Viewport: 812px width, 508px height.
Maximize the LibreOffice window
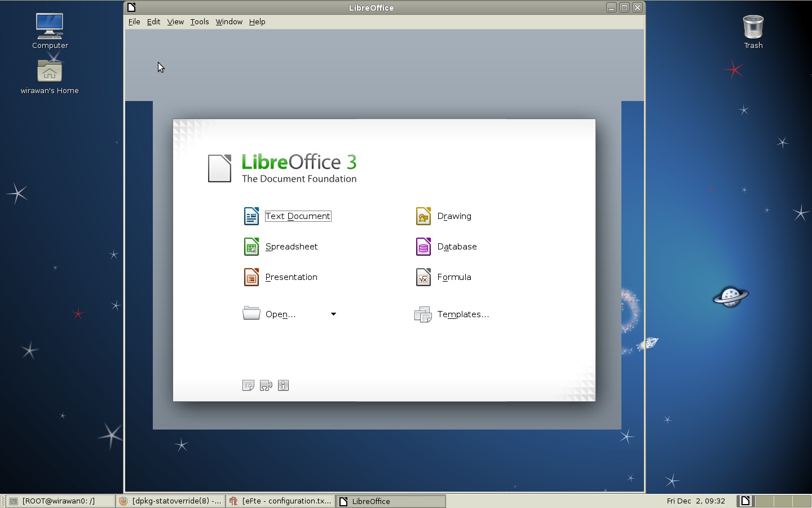[x=624, y=7]
